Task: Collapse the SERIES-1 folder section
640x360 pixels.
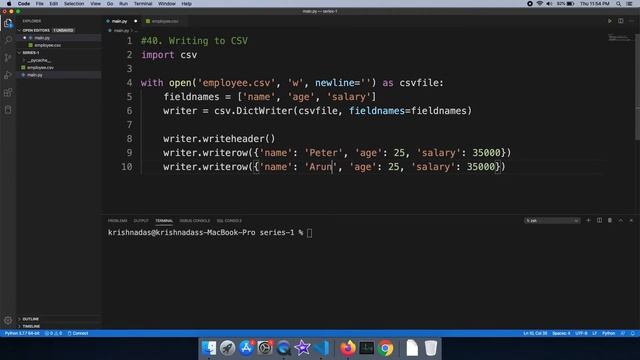Action: pyautogui.click(x=31, y=53)
